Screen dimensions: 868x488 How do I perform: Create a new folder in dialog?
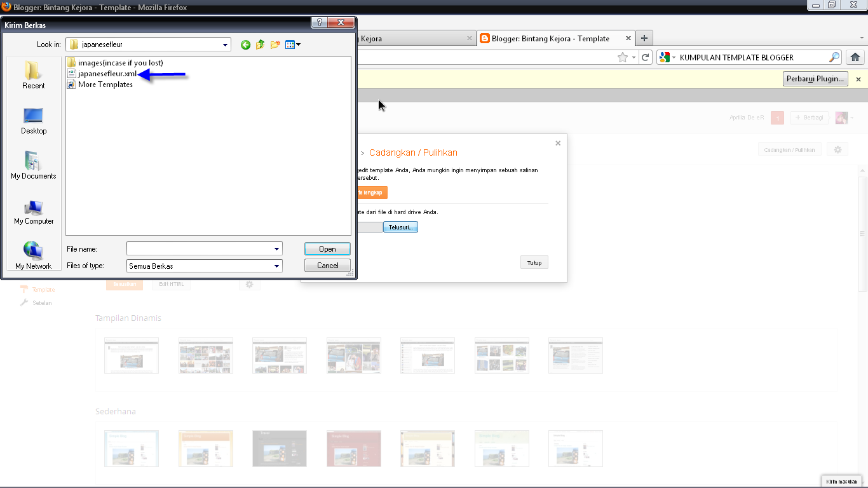coord(275,44)
